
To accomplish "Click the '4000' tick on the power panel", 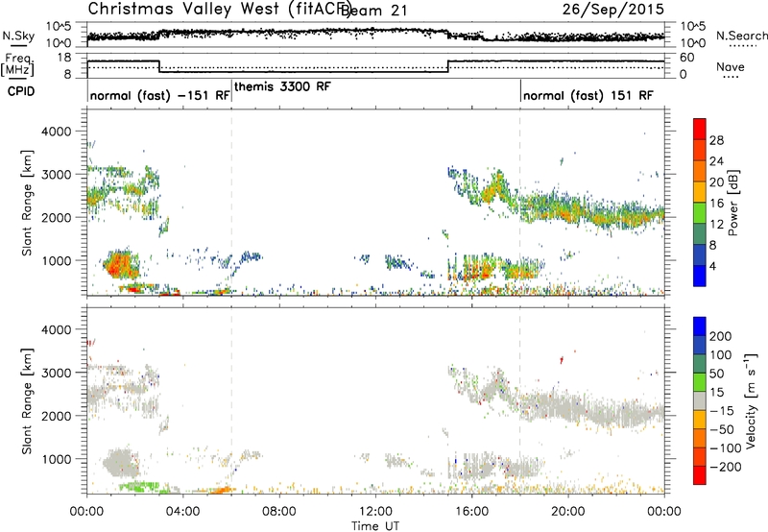I will point(56,132).
